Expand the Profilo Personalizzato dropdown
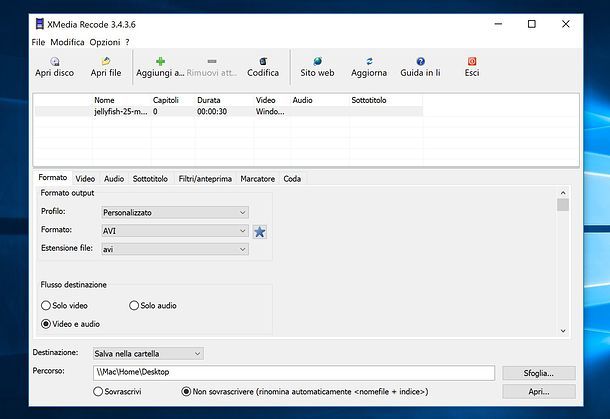610x419 pixels. tap(175, 212)
